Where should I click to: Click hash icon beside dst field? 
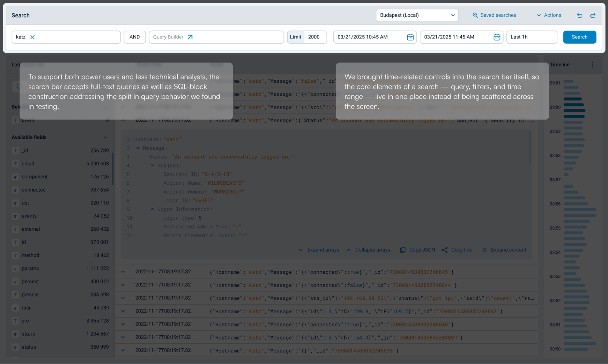pos(15,203)
